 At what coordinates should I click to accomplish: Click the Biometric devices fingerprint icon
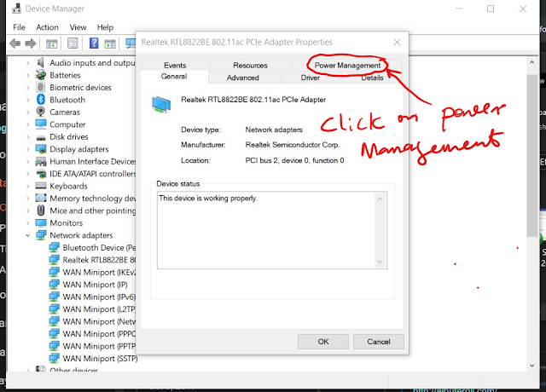coord(41,87)
